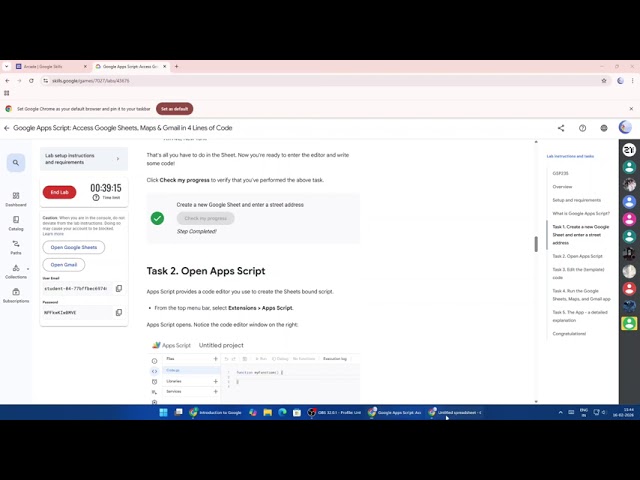This screenshot has width=640, height=480.
Task: Open Introduction to Google taskbar window
Action: [216, 412]
